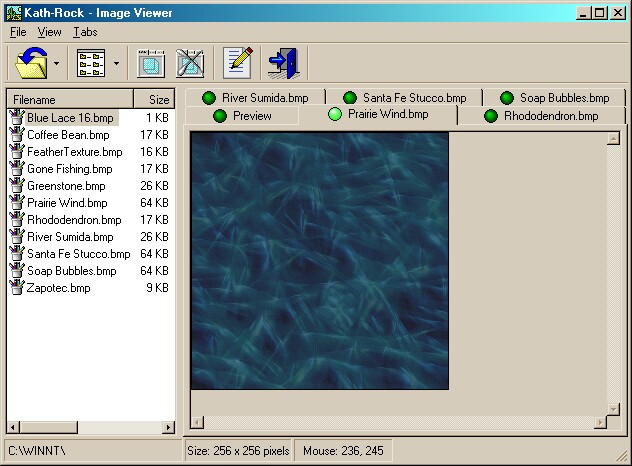Click the Filename column header
Screen dimensions: 632x466
pos(70,100)
